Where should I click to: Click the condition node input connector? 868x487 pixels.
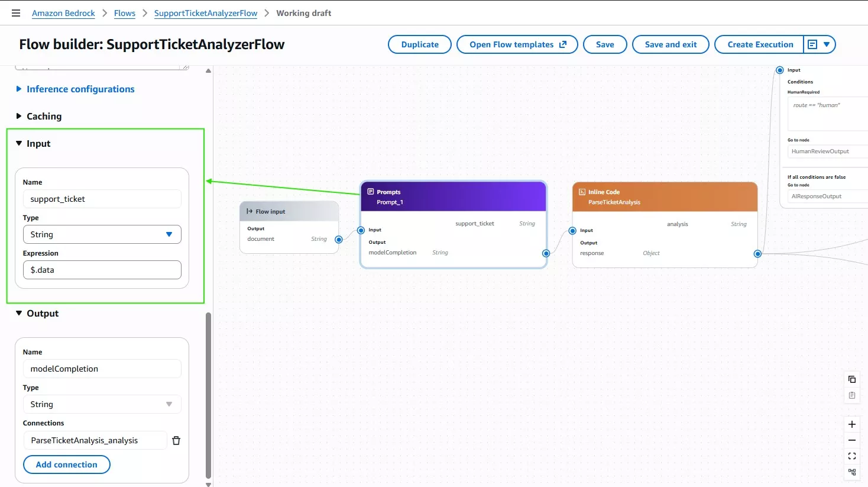click(x=780, y=70)
